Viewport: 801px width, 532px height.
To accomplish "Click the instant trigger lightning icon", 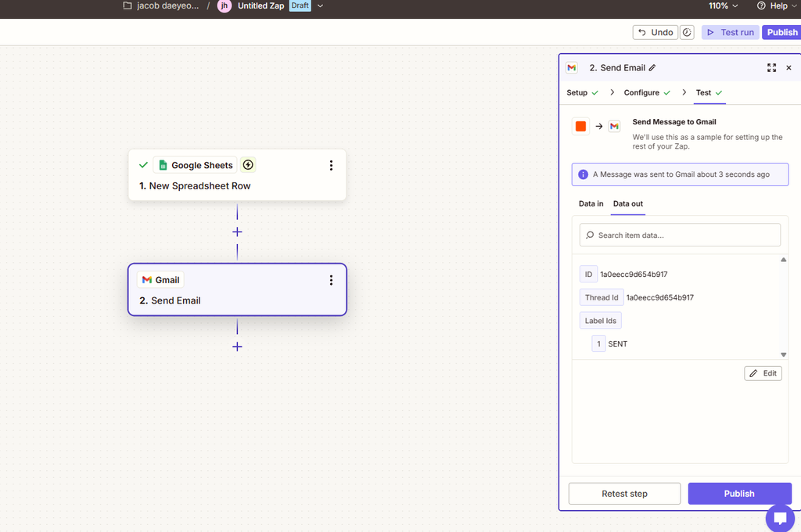I will coord(248,164).
